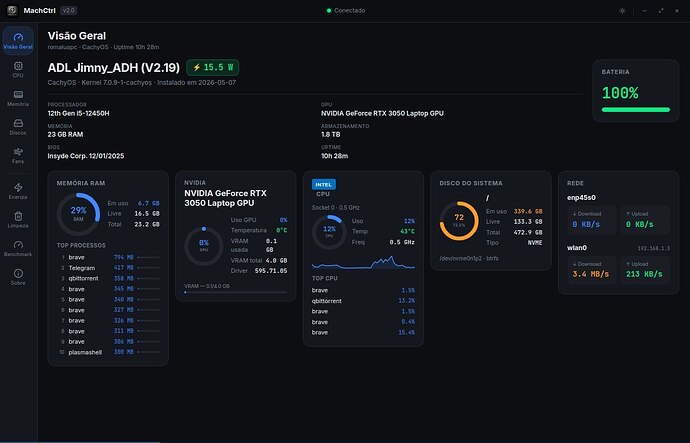Click NVIDIA GeForce RTX 3050 Laptop GPU info value

pyautogui.click(x=382, y=113)
